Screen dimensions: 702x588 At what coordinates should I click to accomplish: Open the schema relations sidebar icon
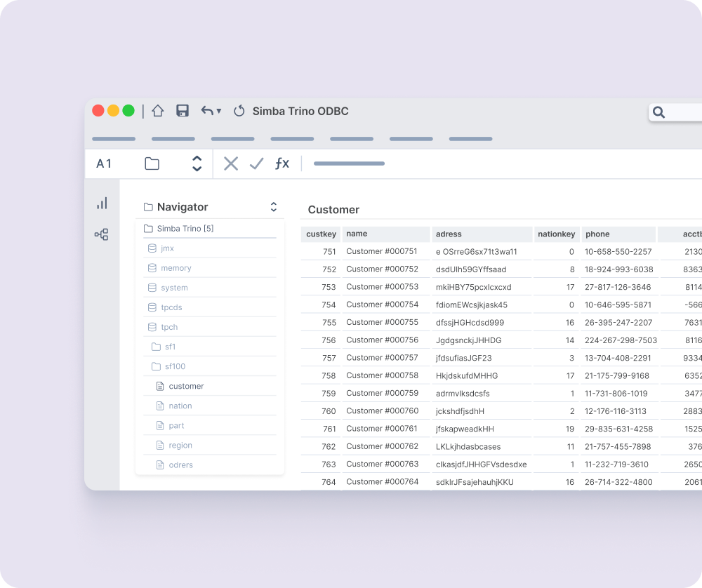pyautogui.click(x=102, y=234)
